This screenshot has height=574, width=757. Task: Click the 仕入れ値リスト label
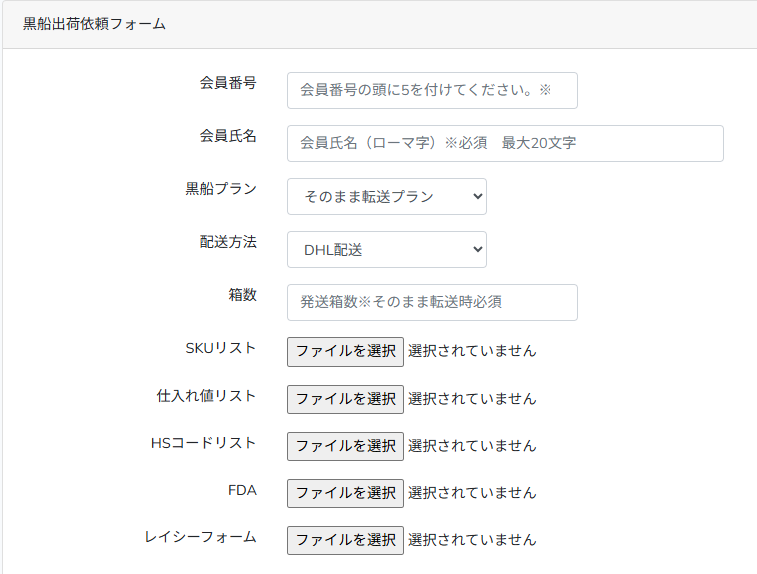(x=206, y=395)
